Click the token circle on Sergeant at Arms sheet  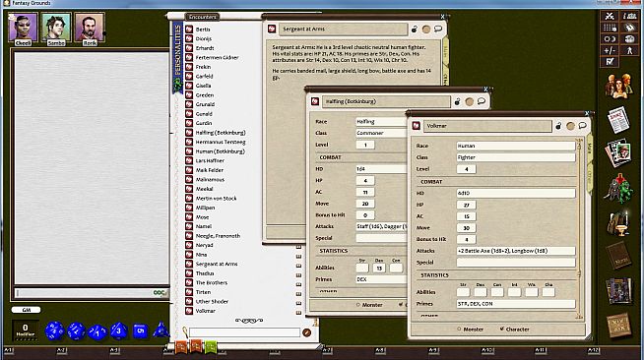coord(426,30)
